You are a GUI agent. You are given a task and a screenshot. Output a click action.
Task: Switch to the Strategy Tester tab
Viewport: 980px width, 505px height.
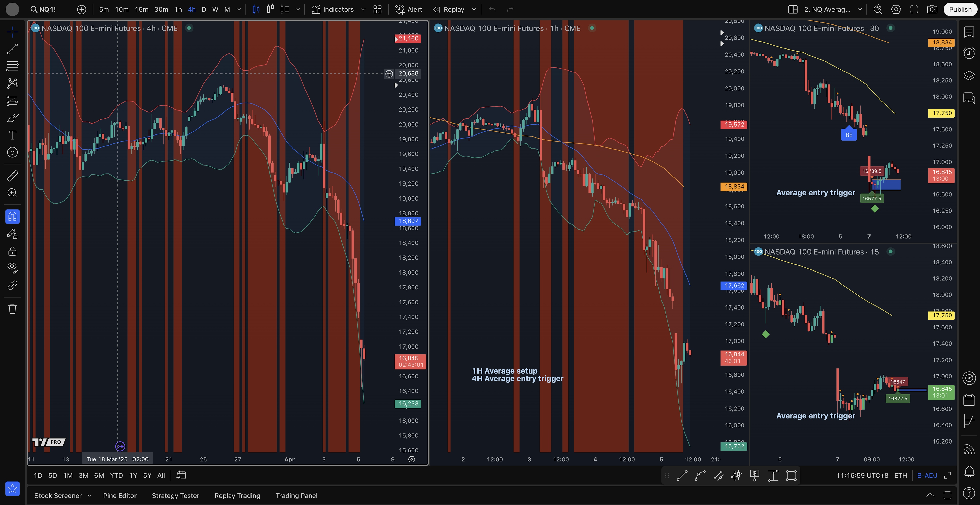coord(175,496)
